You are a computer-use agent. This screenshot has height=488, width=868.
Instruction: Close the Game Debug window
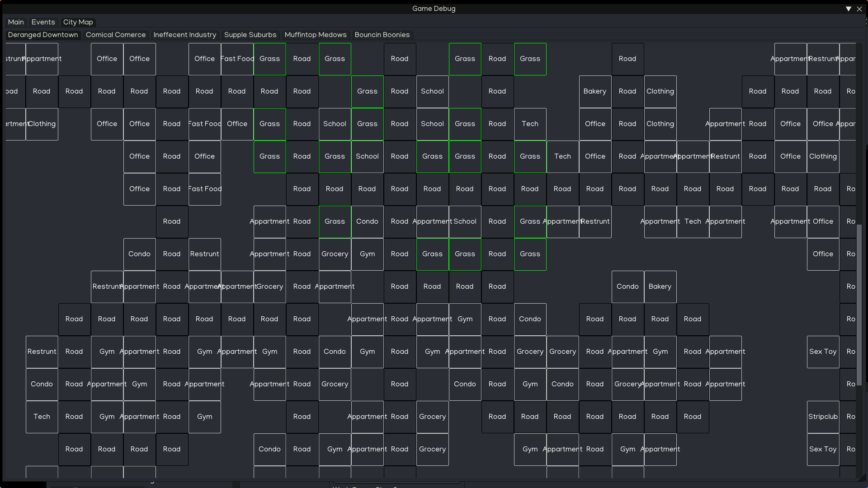859,9
